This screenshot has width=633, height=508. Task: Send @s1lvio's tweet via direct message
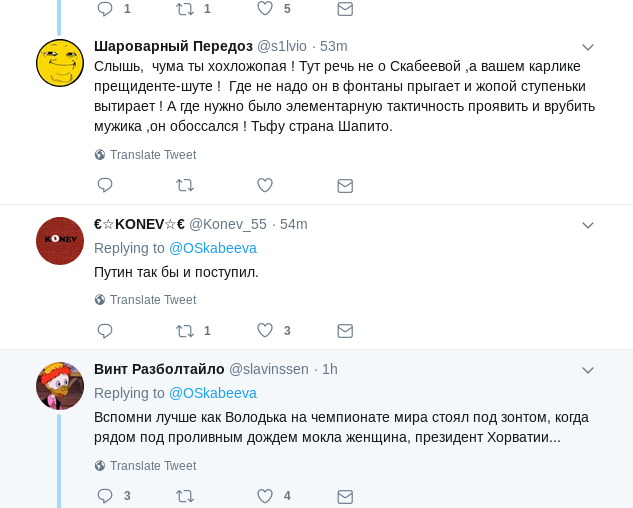(x=345, y=185)
